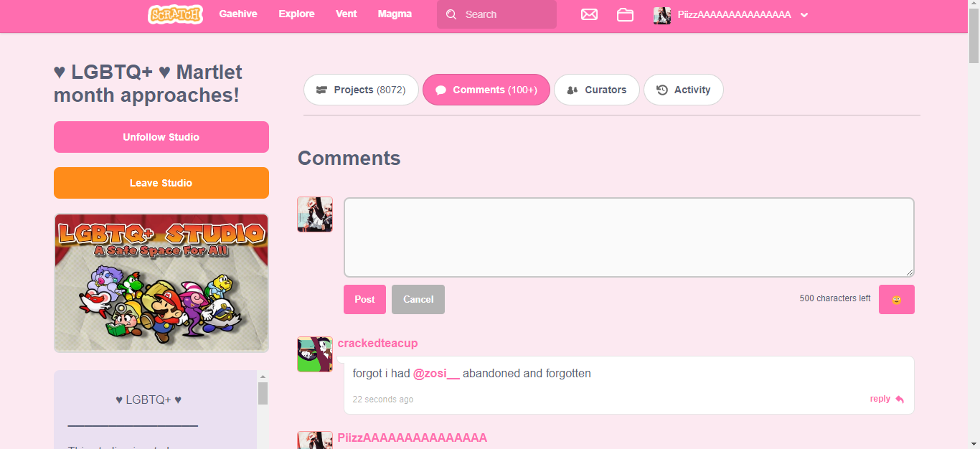Click inside the comment text box
The height and width of the screenshot is (449, 980).
pos(628,237)
